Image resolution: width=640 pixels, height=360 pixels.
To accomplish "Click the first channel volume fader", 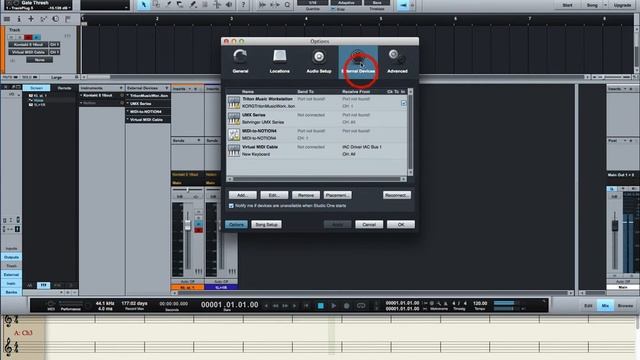I will click(188, 225).
